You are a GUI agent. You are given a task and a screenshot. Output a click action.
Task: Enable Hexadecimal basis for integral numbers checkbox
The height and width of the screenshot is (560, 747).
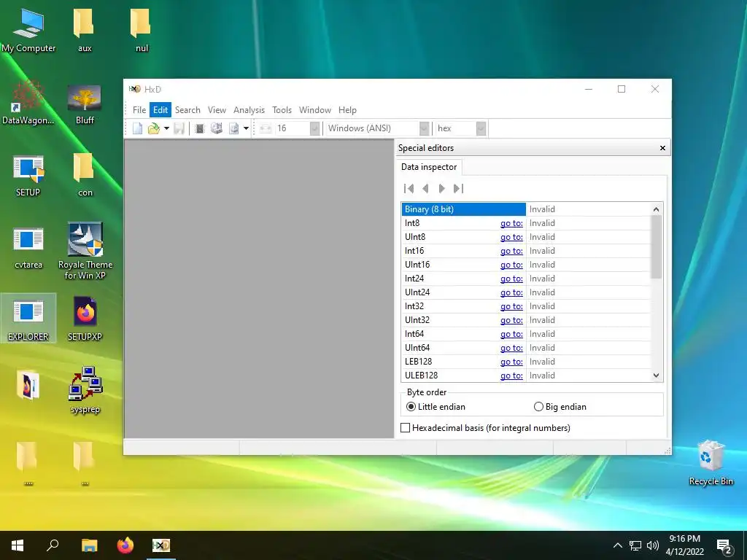click(406, 427)
